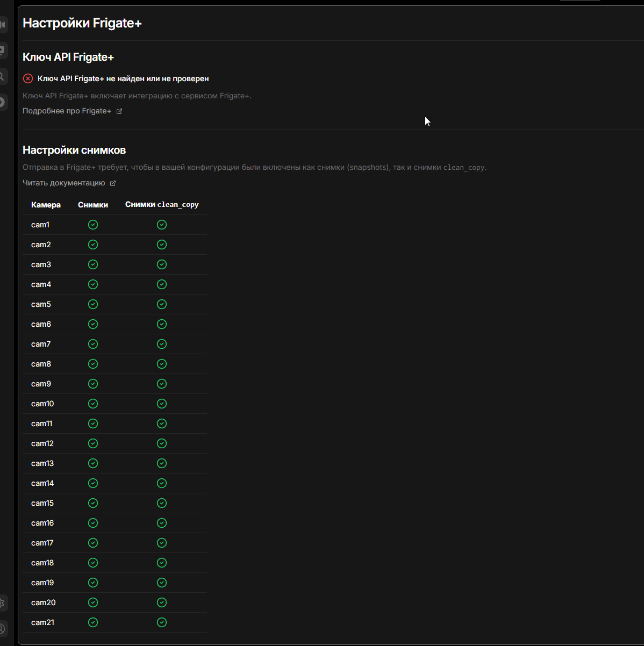The image size is (644, 646).
Task: Click the sidebar icon below the magnifier
Action: click(x=3, y=102)
